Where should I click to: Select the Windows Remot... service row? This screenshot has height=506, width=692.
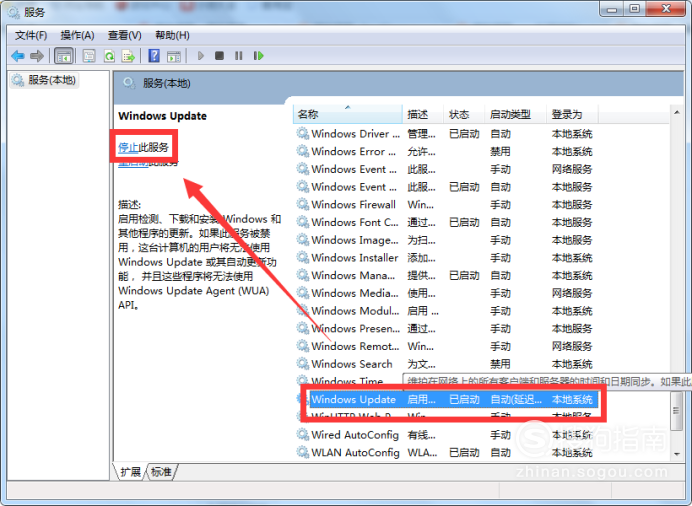[x=446, y=346]
